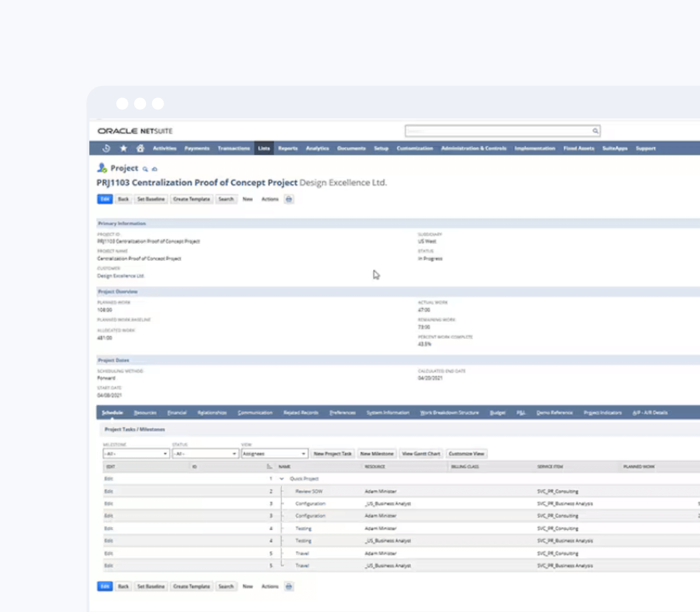The height and width of the screenshot is (612, 700).
Task: Switch to the Related Records subtab
Action: tap(301, 413)
